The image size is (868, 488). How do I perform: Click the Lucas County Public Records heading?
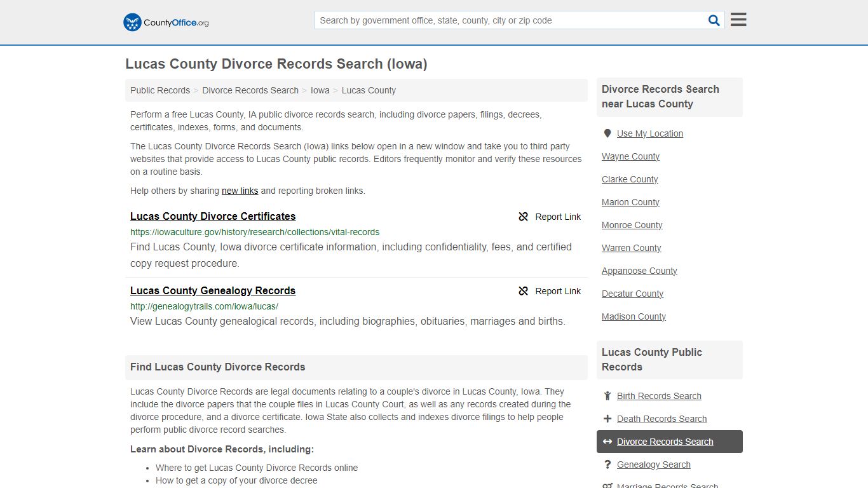pos(652,360)
